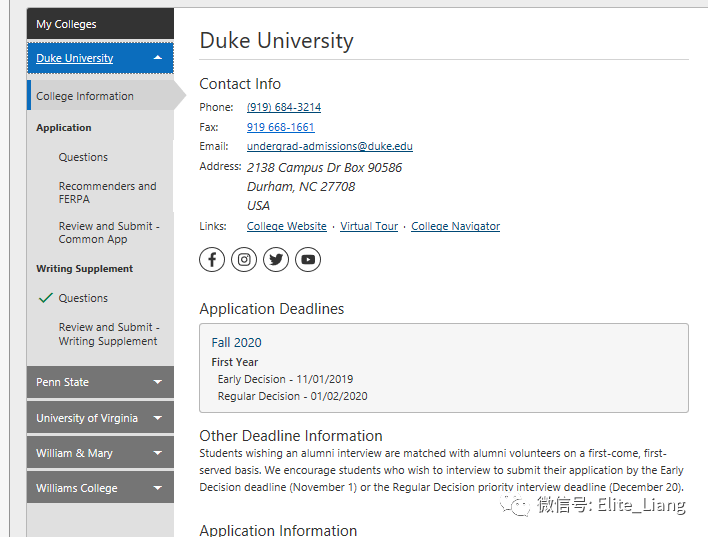708x537 pixels.
Task: Click the address line 2138 Campus Dr Box 90586
Action: (x=324, y=168)
